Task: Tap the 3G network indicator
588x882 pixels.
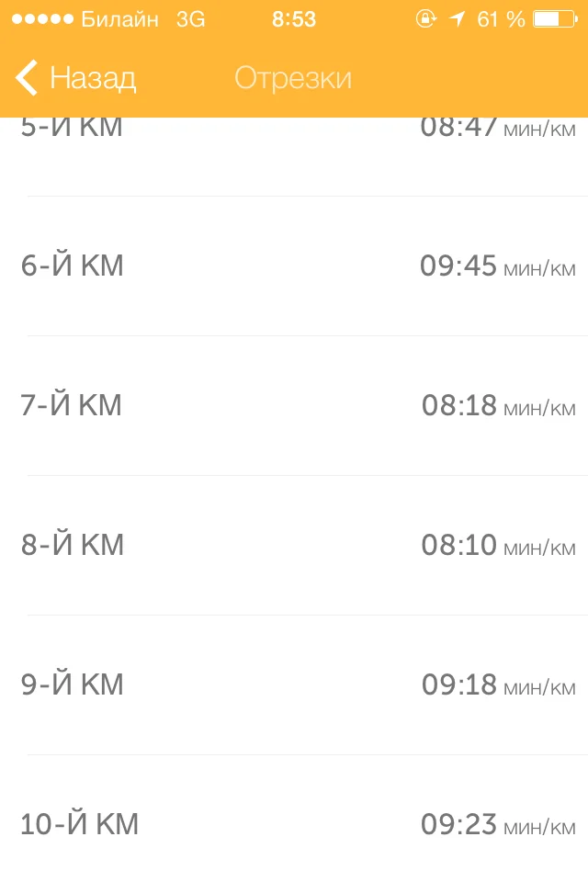Action: pyautogui.click(x=191, y=18)
